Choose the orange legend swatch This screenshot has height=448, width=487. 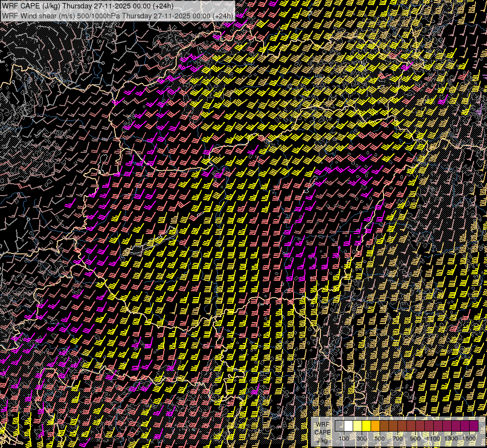tap(375, 426)
